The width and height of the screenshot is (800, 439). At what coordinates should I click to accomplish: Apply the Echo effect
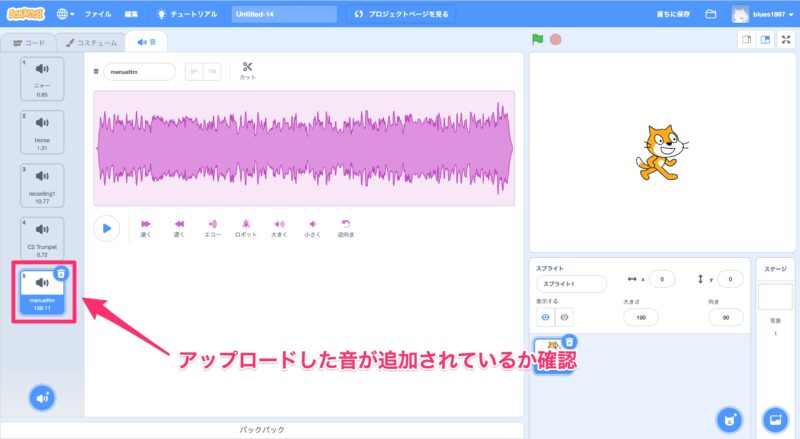(x=212, y=226)
